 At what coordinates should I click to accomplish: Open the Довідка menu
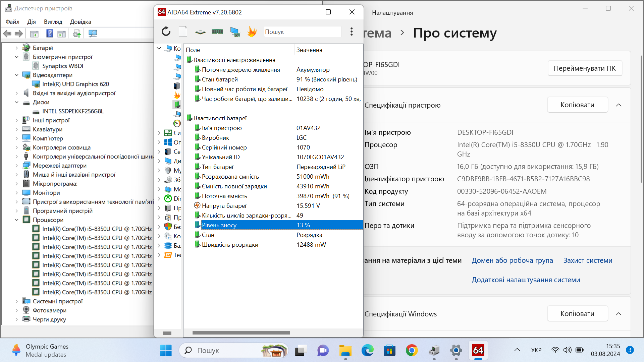(80, 22)
